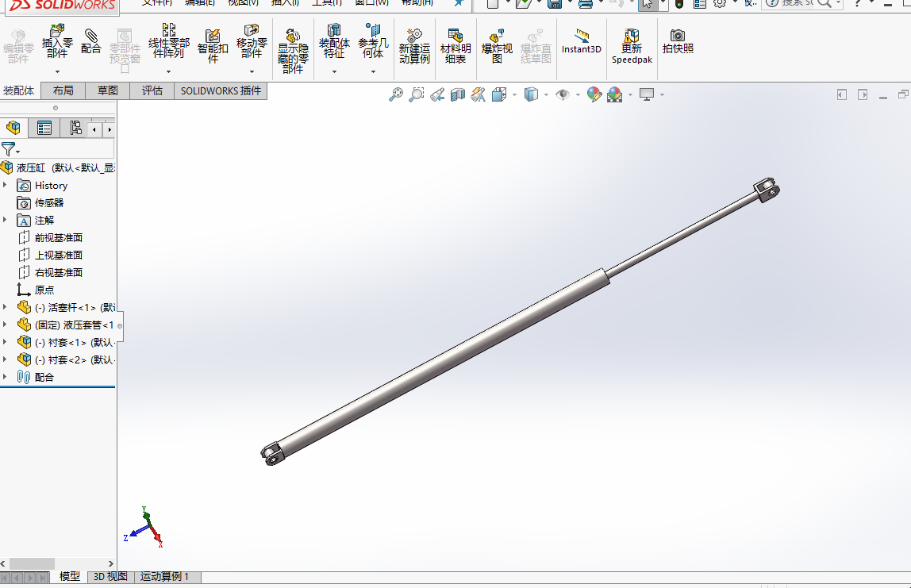911x588 pixels.
Task: Click the feature tree horizontal scrollbar thumb
Action: [32, 563]
